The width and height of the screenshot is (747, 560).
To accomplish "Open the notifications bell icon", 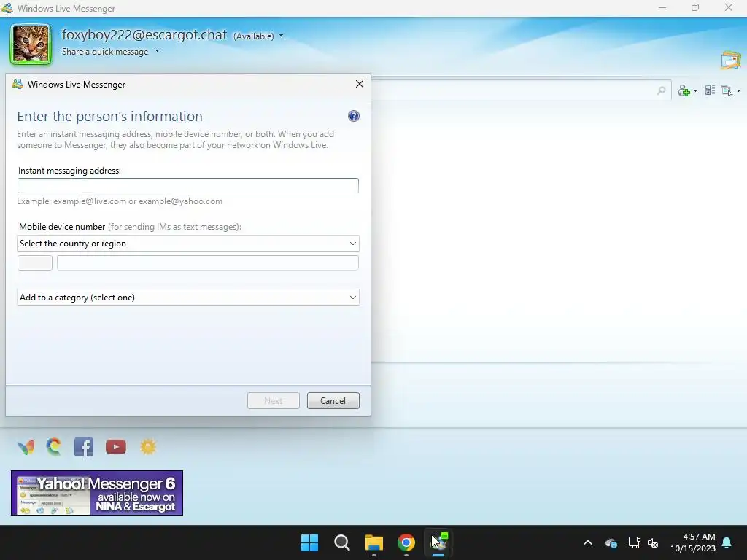I will [727, 542].
